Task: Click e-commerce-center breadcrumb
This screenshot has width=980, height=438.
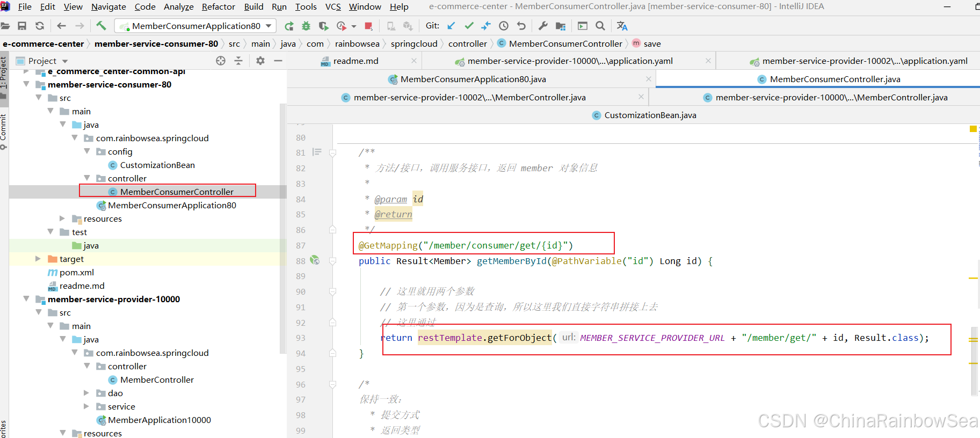Action: 43,43
